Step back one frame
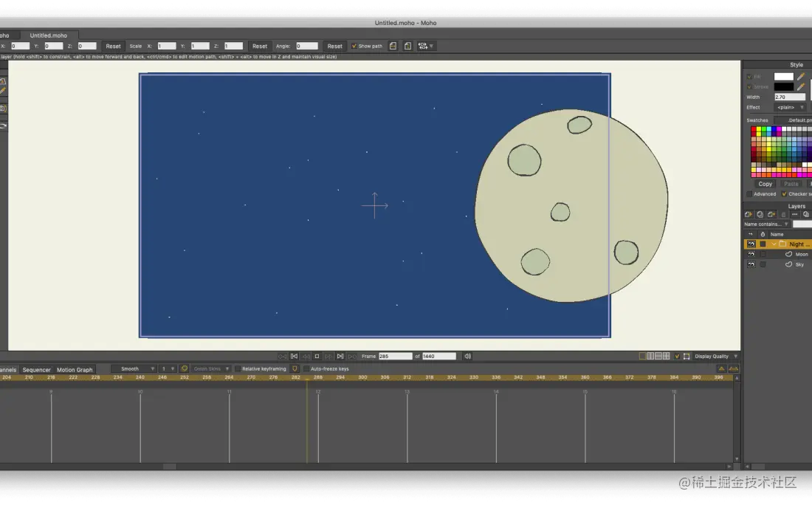This screenshot has height=505, width=812. point(306,357)
